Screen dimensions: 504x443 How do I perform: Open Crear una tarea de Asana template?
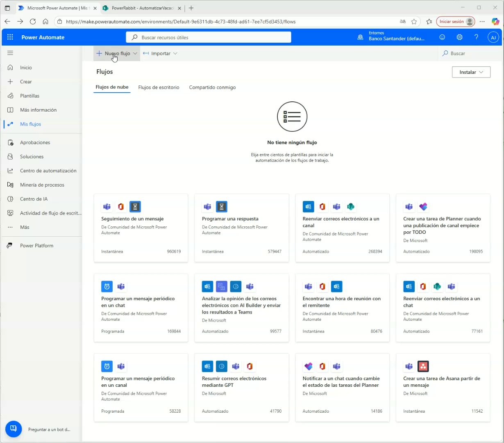tap(443, 388)
